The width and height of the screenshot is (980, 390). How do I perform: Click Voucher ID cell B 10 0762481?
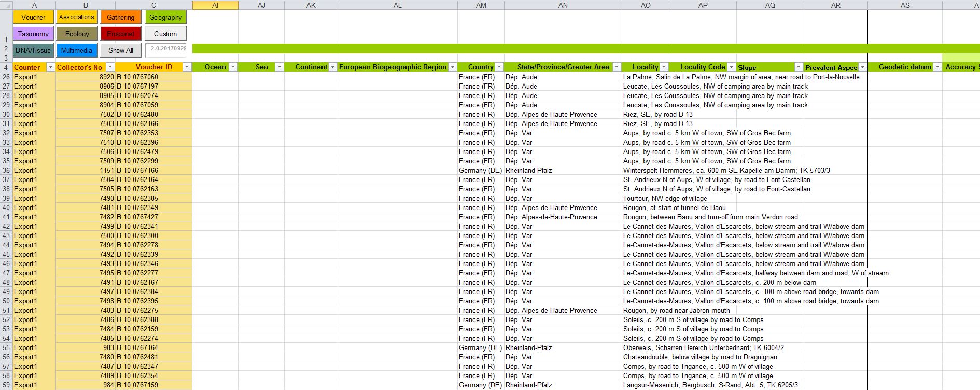(153, 357)
